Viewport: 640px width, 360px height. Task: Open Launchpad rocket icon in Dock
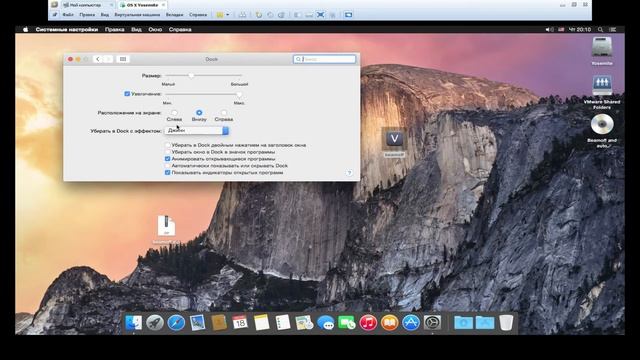(x=155, y=323)
